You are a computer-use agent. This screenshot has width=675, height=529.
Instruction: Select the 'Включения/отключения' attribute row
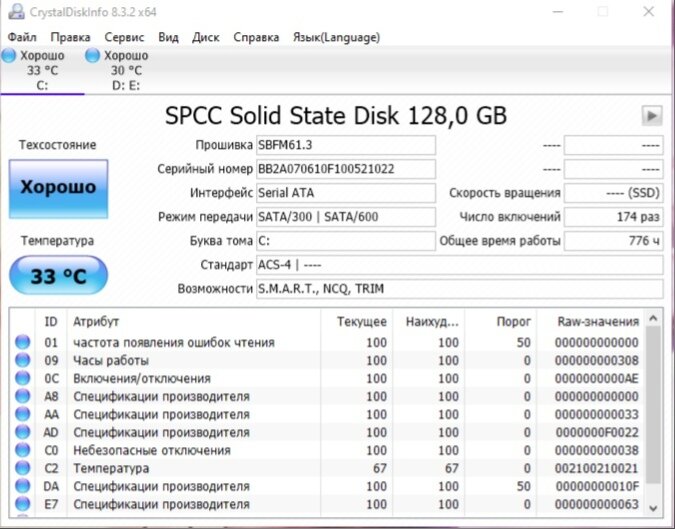327,378
